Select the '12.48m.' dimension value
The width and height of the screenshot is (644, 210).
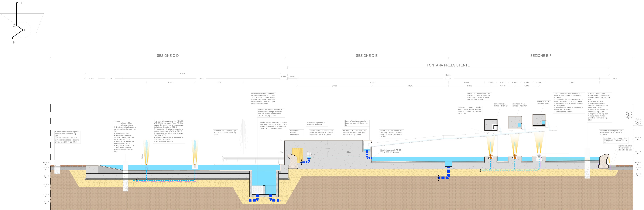(448, 79)
